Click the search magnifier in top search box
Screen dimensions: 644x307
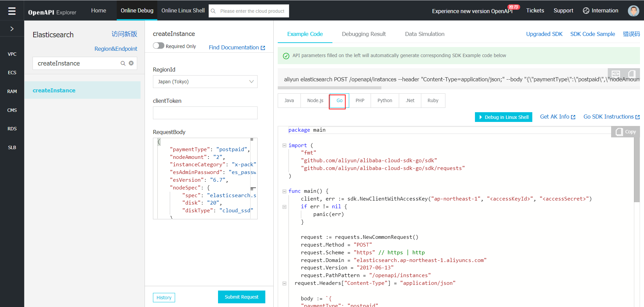[x=213, y=11]
